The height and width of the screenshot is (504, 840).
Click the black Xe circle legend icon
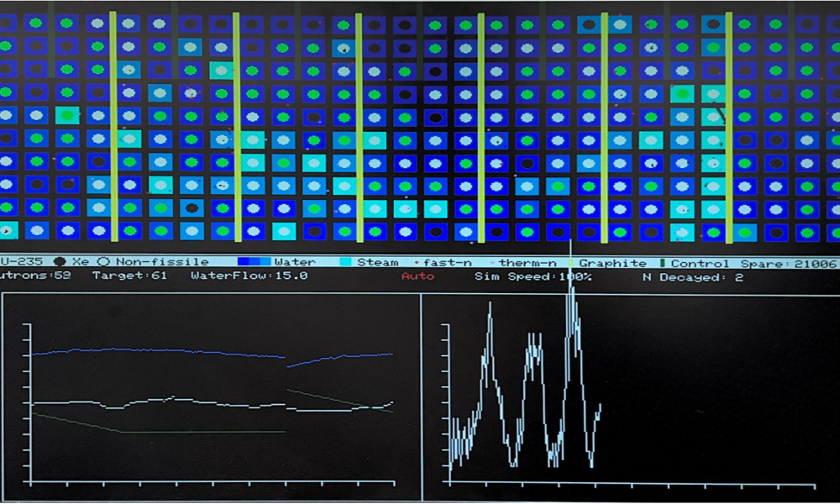pyautogui.click(x=60, y=262)
